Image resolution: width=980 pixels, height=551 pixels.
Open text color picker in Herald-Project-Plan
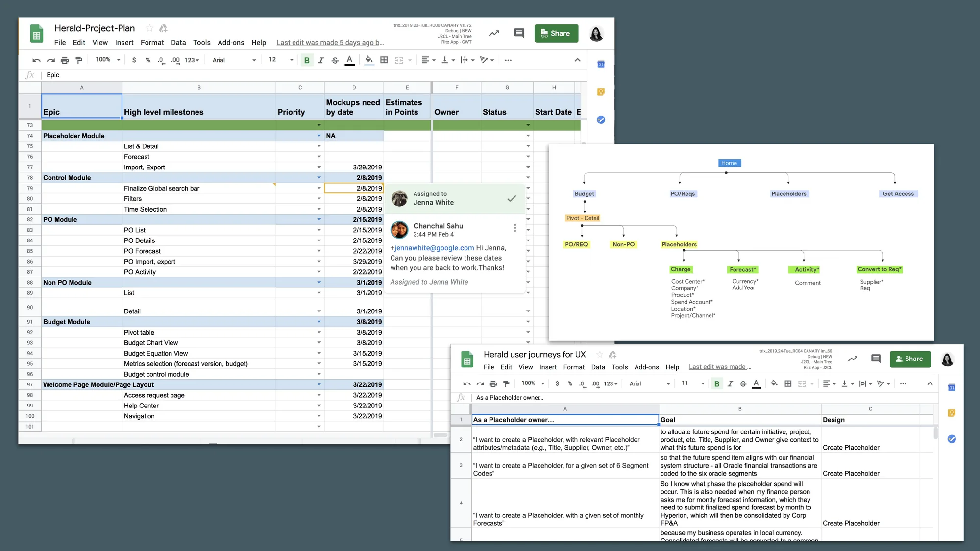349,60
